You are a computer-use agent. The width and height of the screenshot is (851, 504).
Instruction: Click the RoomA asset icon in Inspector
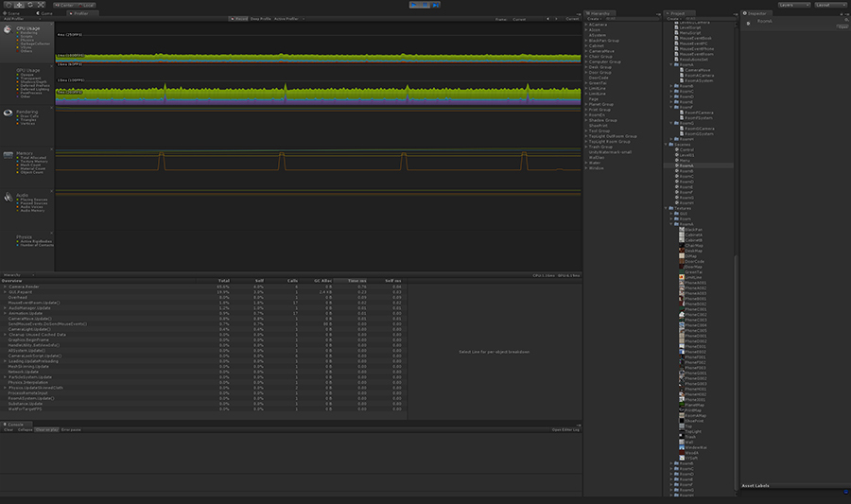click(749, 24)
